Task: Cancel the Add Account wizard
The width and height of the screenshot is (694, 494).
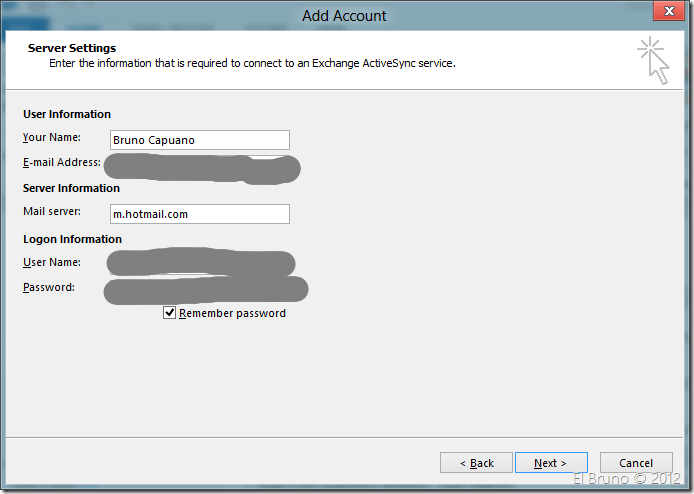Action: (x=636, y=463)
